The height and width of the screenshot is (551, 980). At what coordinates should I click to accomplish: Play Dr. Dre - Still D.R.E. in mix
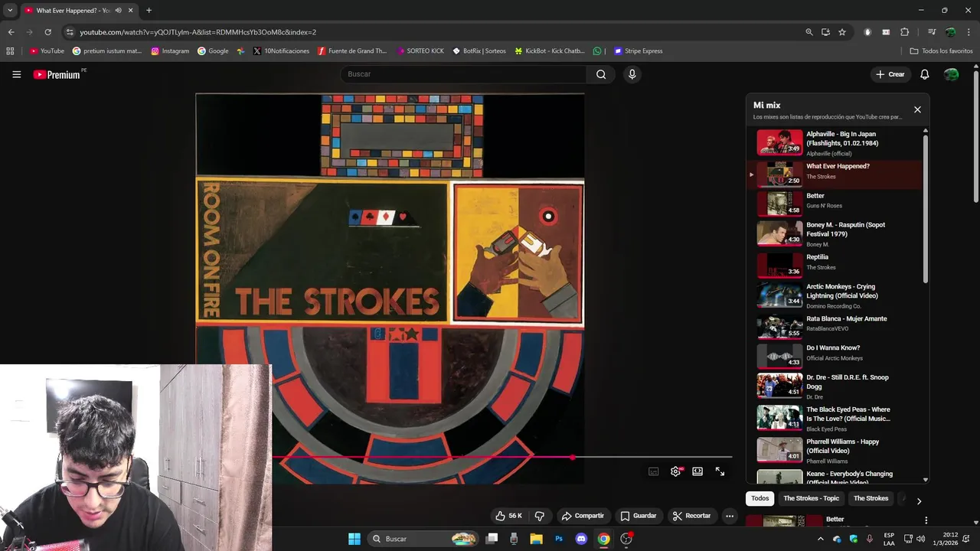[x=835, y=386]
